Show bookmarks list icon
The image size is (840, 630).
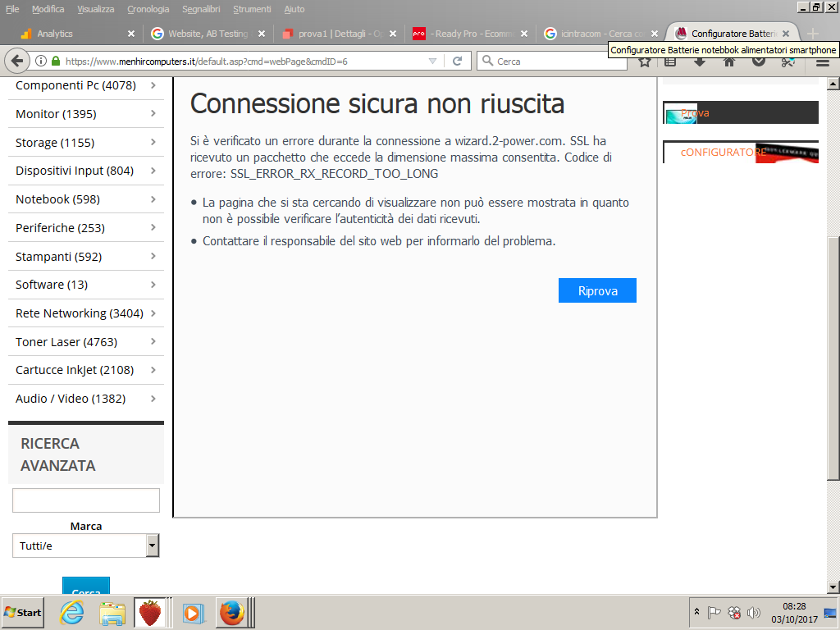pos(670,62)
